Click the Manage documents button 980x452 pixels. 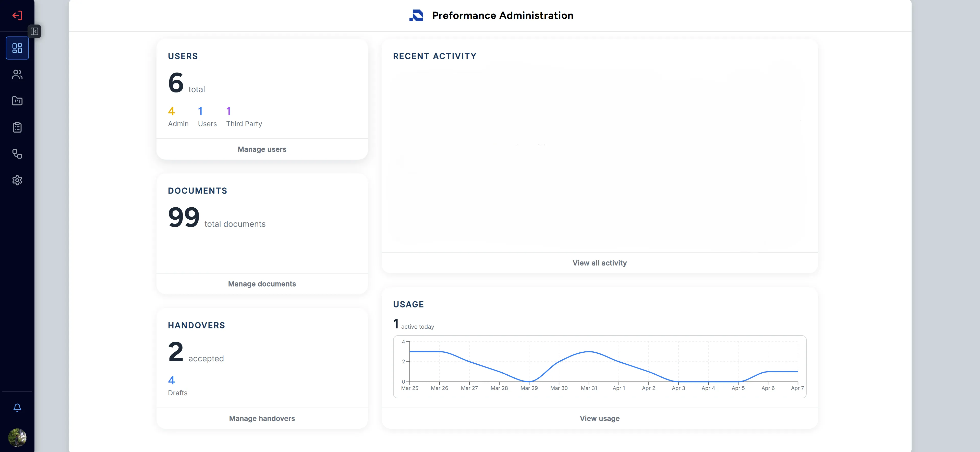pos(262,284)
